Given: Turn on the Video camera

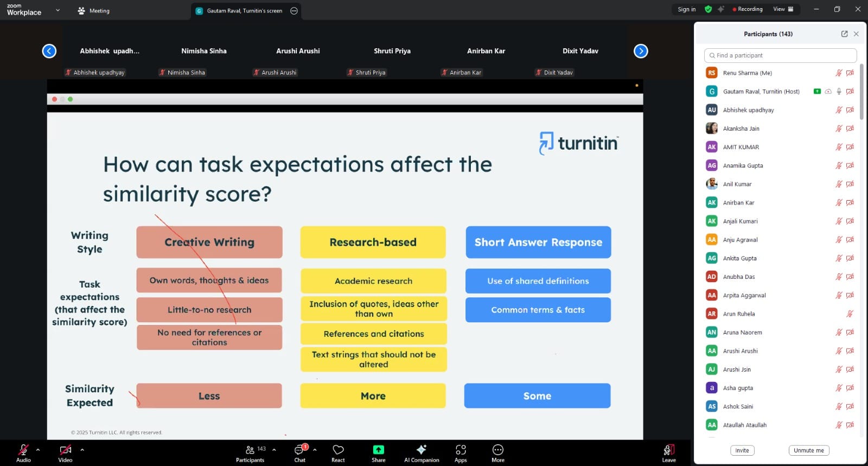Looking at the screenshot, I should click(x=65, y=450).
